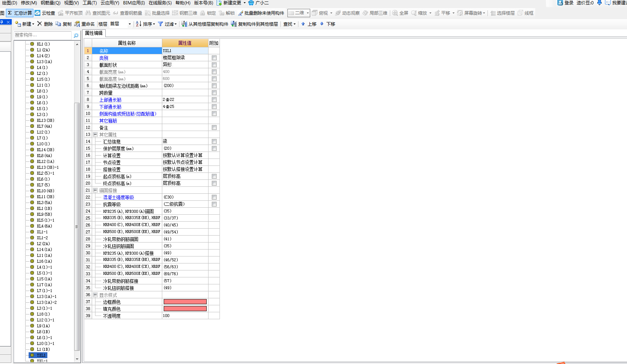Screen dimensions: 627x364
Task: Toggle the 附加 checkbox for 备注 row
Action: tap(214, 127)
